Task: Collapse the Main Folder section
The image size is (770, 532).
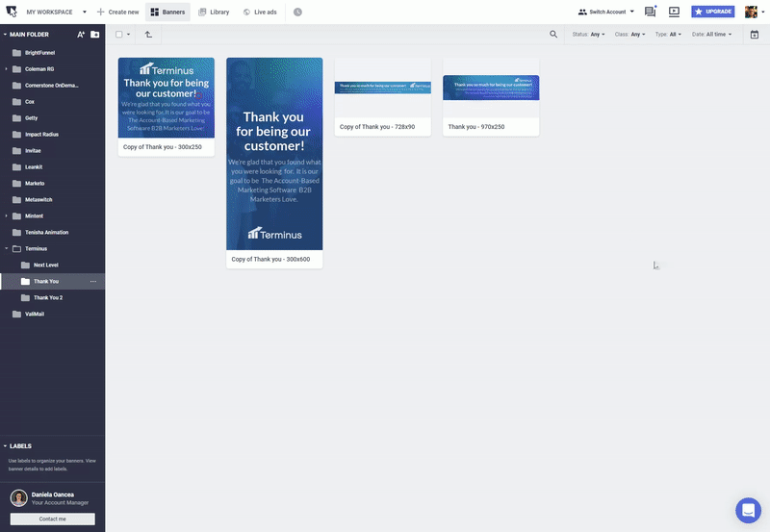Action: click(6, 35)
